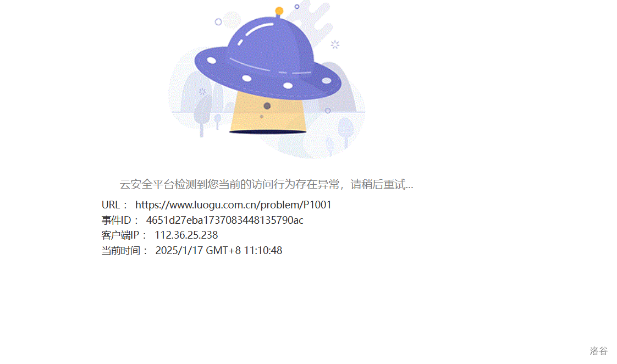Click the dark dot inside the beam
The width and height of the screenshot is (617, 364).
[267, 106]
